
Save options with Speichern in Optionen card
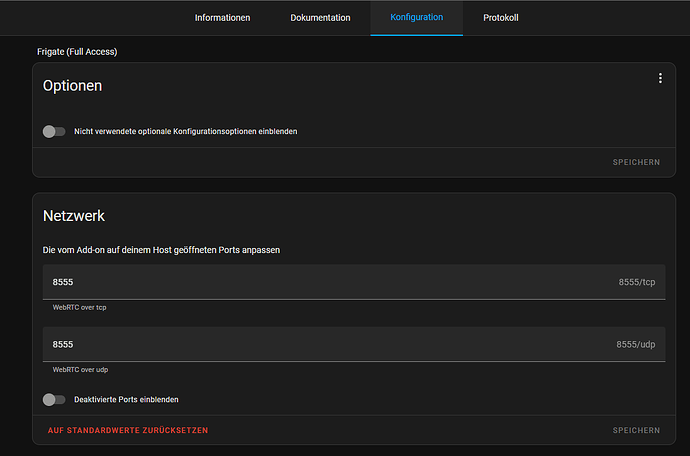636,162
